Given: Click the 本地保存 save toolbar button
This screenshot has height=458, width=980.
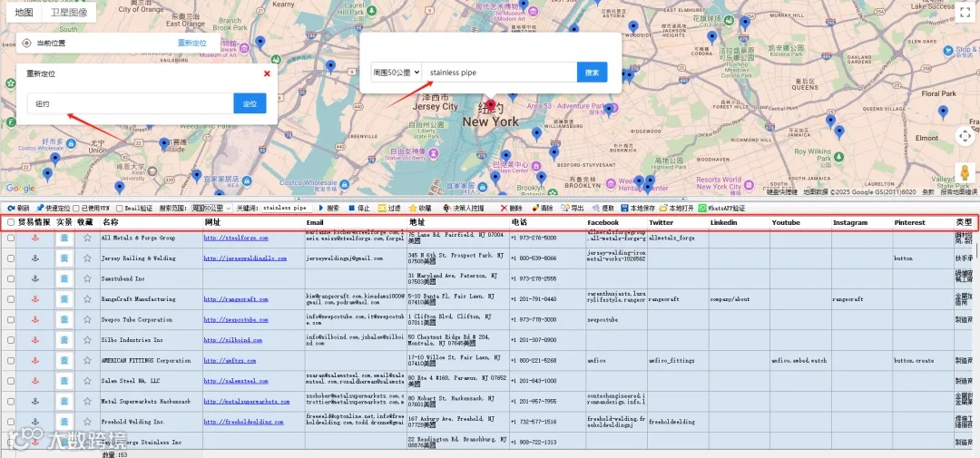Looking at the screenshot, I should [638, 208].
